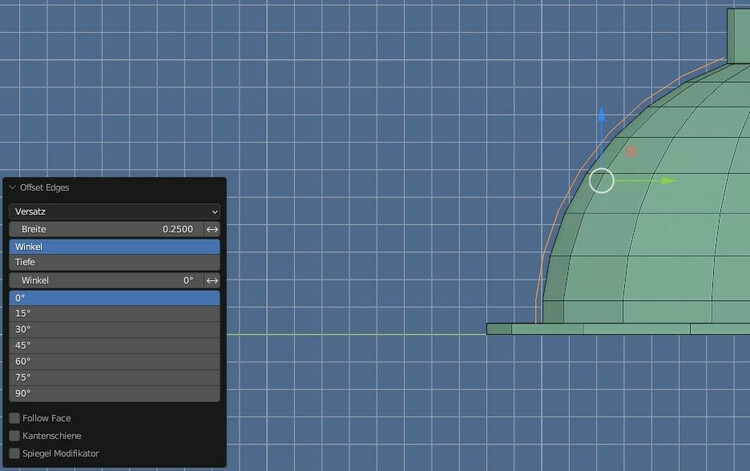
Task: Enable the Follow Face checkbox
Action: (15, 418)
